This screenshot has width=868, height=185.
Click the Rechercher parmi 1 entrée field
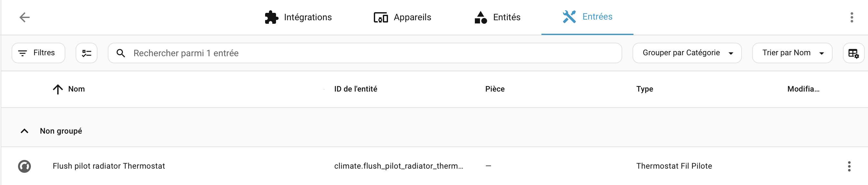[371, 53]
